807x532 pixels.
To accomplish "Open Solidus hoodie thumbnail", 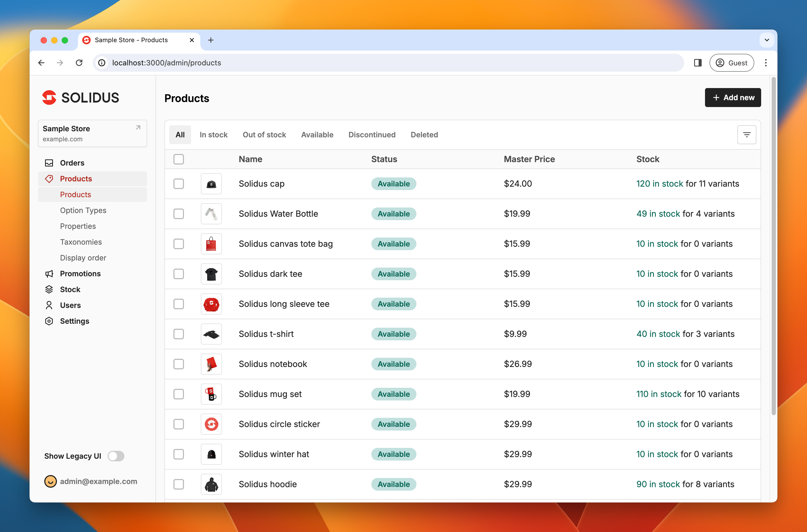I will click(211, 484).
